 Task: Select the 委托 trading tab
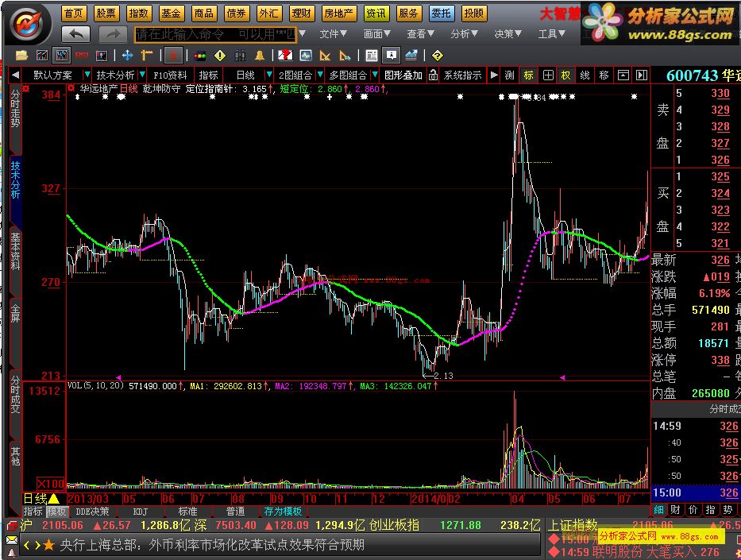click(441, 14)
